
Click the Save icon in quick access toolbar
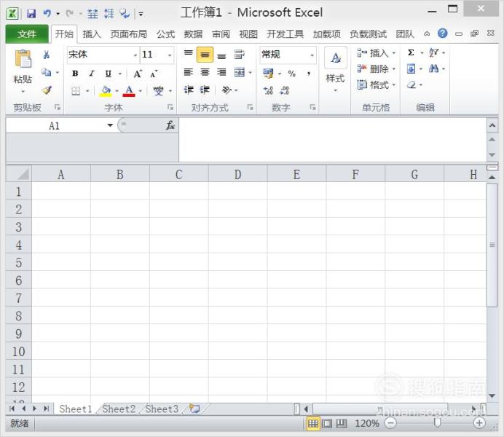coord(31,14)
